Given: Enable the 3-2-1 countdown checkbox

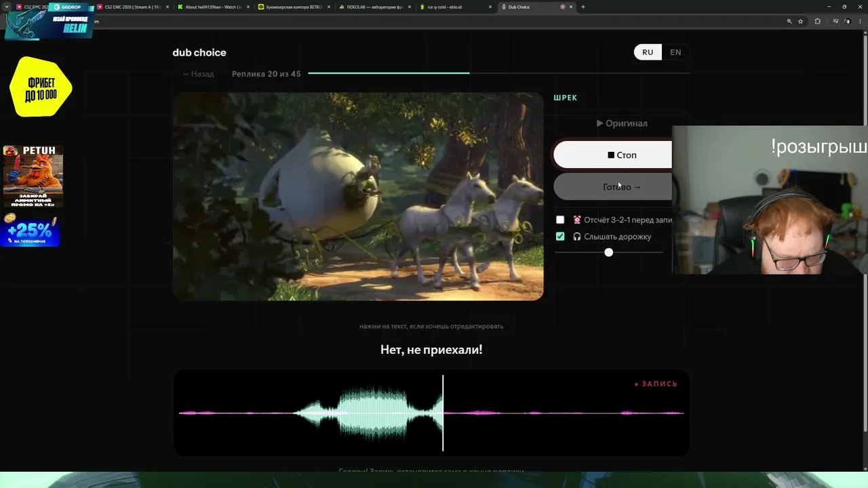Looking at the screenshot, I should pyautogui.click(x=560, y=220).
